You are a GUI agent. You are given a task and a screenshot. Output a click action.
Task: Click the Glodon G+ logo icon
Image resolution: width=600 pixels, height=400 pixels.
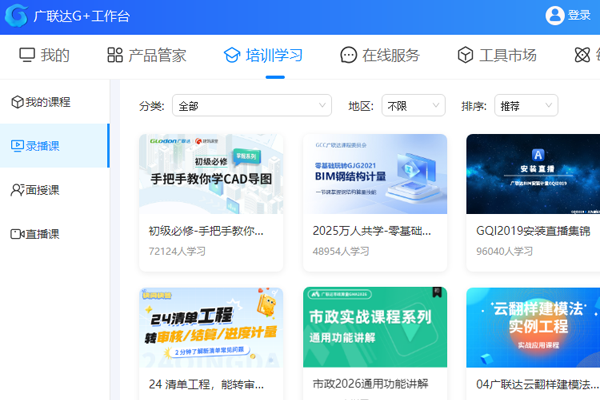pos(16,16)
